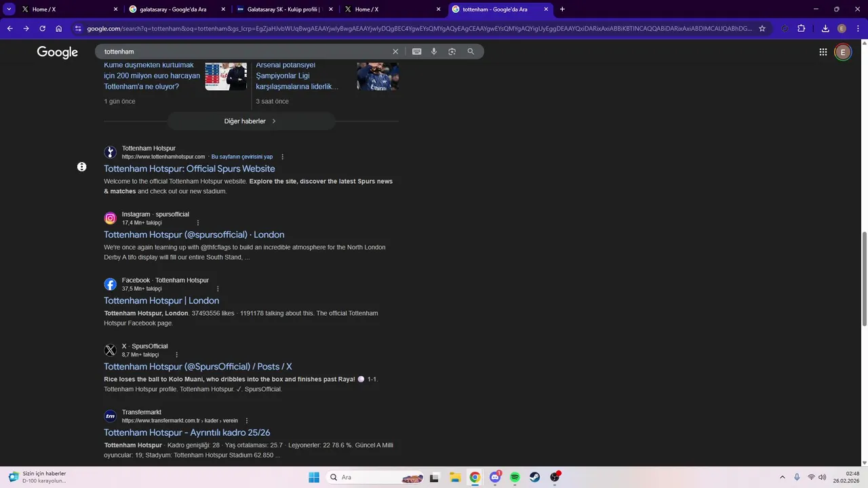This screenshot has height=488, width=868.
Task: Start voice search with microphone
Action: pos(434,52)
